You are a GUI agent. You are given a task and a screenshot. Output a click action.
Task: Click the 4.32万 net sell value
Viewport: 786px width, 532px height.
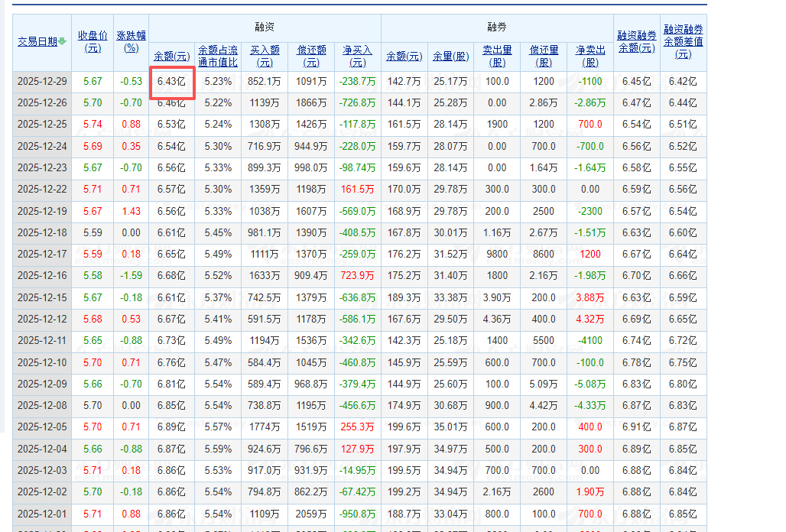pos(590,320)
